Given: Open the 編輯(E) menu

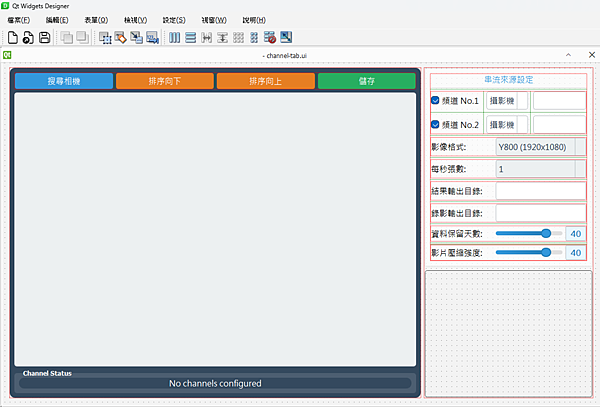Looking at the screenshot, I should coord(57,20).
